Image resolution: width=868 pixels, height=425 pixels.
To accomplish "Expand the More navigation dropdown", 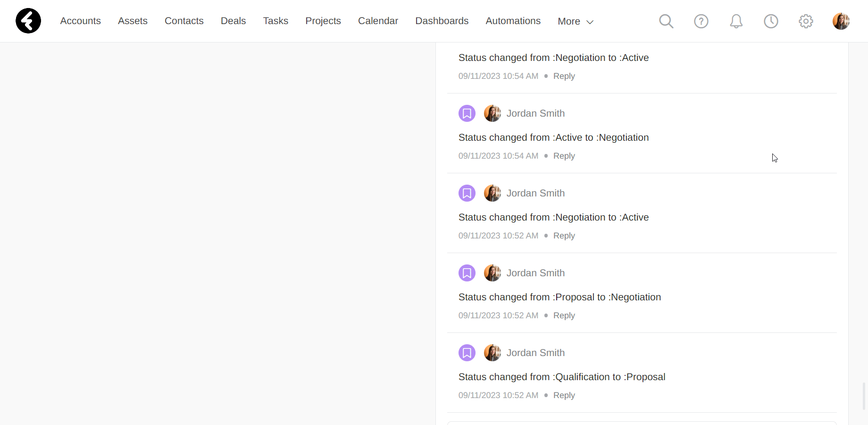I will [x=576, y=21].
